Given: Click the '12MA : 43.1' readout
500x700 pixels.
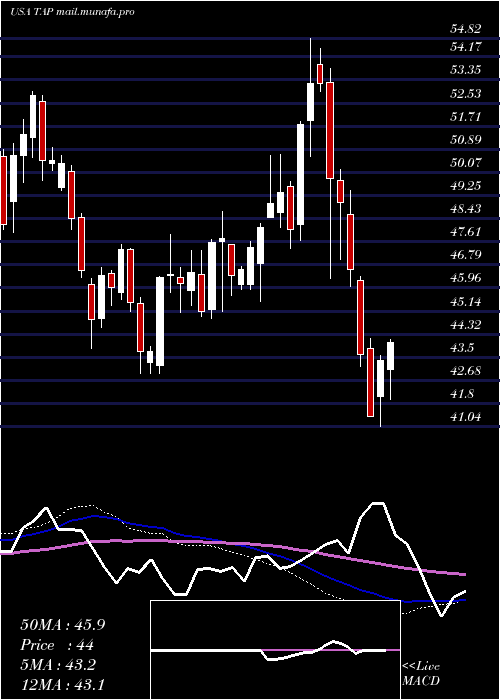Looking at the screenshot, I should point(62,684).
